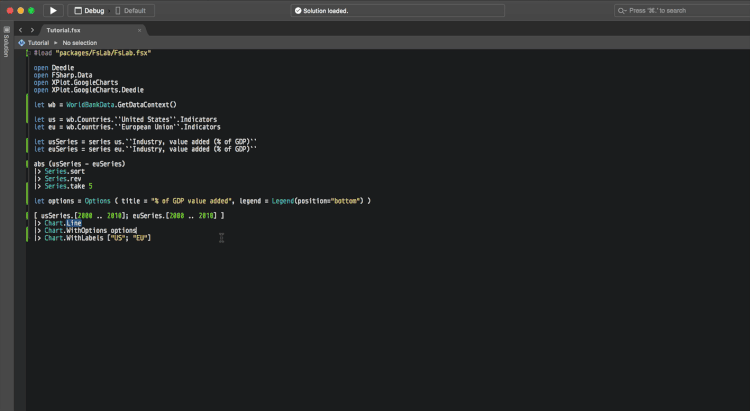
Task: Open the Default target dropdown
Action: point(131,10)
